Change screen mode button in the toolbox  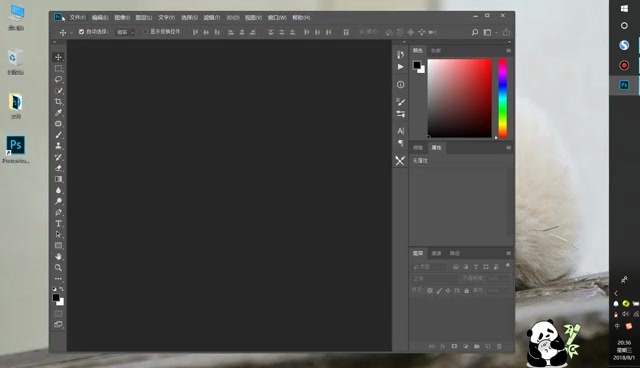point(58,325)
